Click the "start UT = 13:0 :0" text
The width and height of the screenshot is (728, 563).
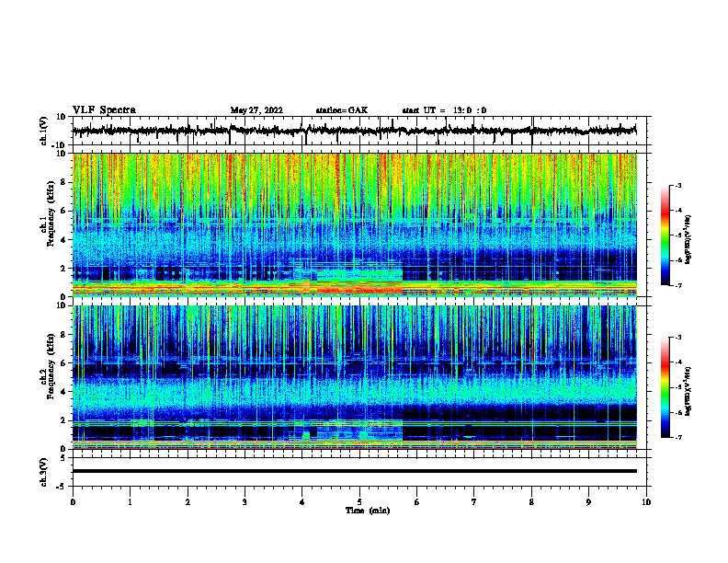444,110
